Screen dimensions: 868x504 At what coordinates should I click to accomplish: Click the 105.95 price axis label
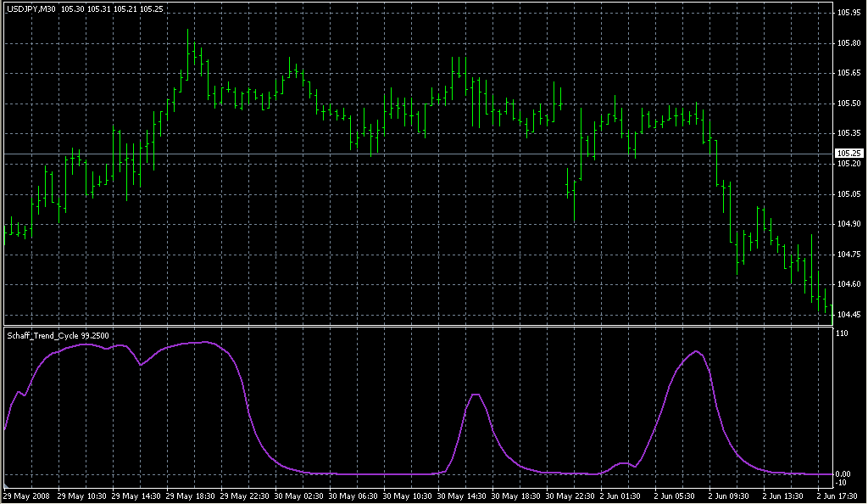tap(849, 13)
